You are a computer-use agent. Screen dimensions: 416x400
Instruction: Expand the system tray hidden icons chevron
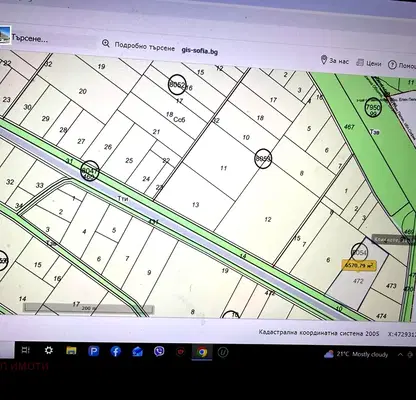[400, 355]
